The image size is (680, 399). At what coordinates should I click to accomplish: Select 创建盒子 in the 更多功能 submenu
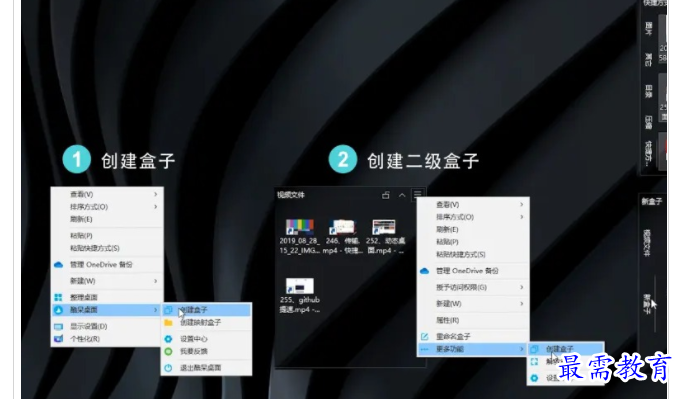point(566,349)
